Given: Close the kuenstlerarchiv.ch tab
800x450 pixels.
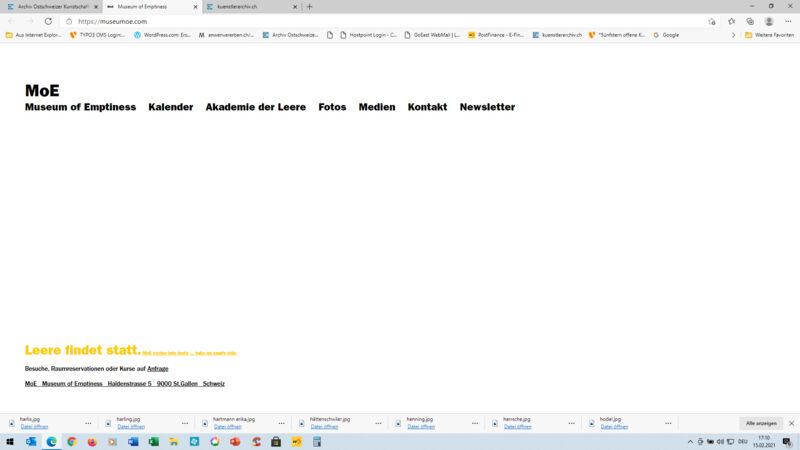Looking at the screenshot, I should point(295,7).
